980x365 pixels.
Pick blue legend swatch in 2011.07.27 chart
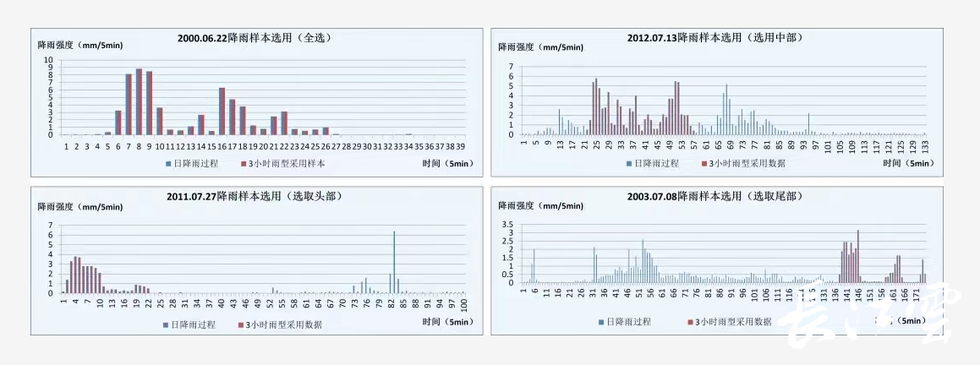click(x=165, y=324)
